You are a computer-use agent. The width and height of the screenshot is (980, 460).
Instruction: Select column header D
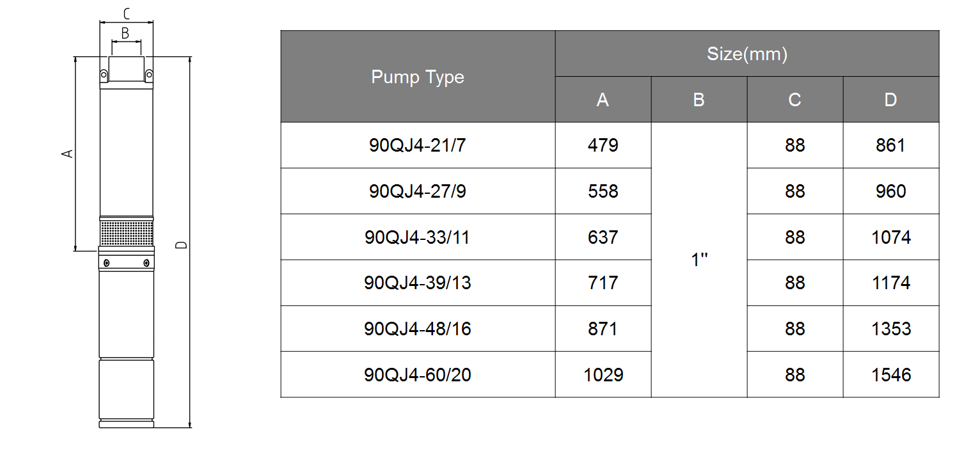[890, 100]
